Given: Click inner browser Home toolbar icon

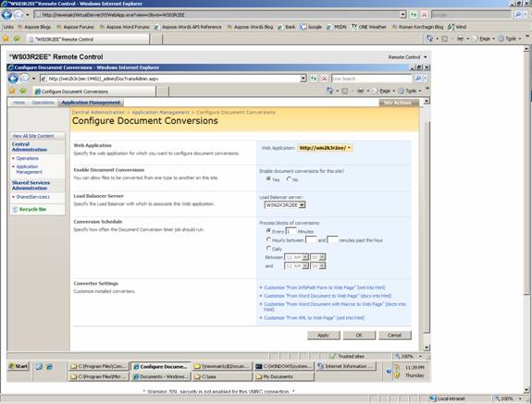Looking at the screenshot, I should click(329, 91).
